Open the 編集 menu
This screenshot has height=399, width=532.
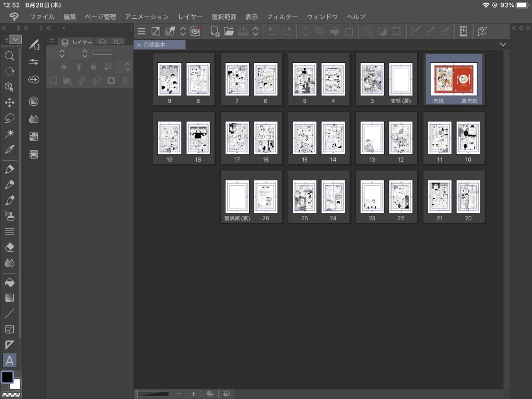click(x=70, y=16)
